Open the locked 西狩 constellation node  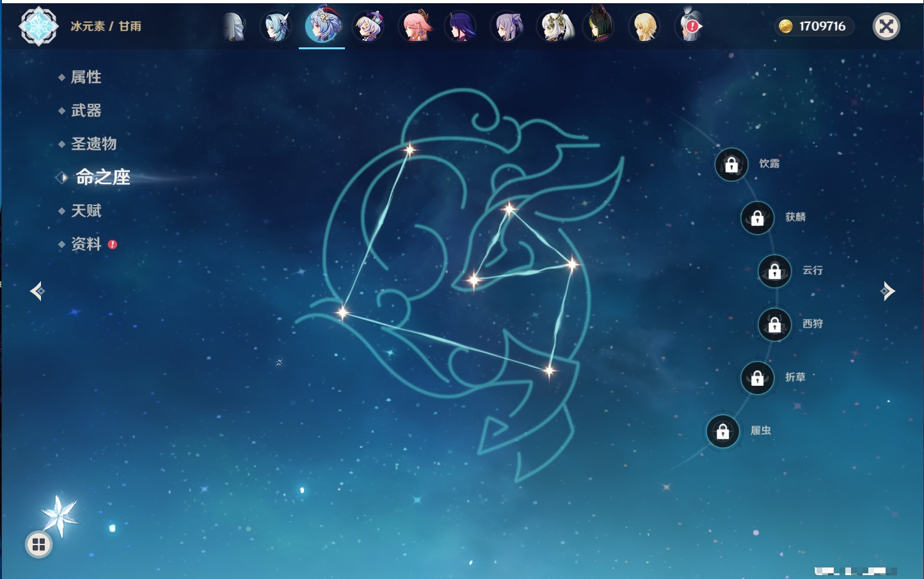pyautogui.click(x=775, y=324)
